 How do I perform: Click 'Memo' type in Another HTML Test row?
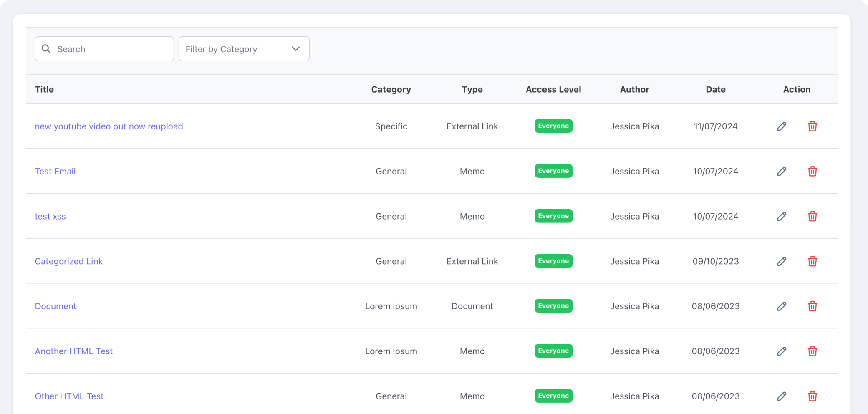472,352
